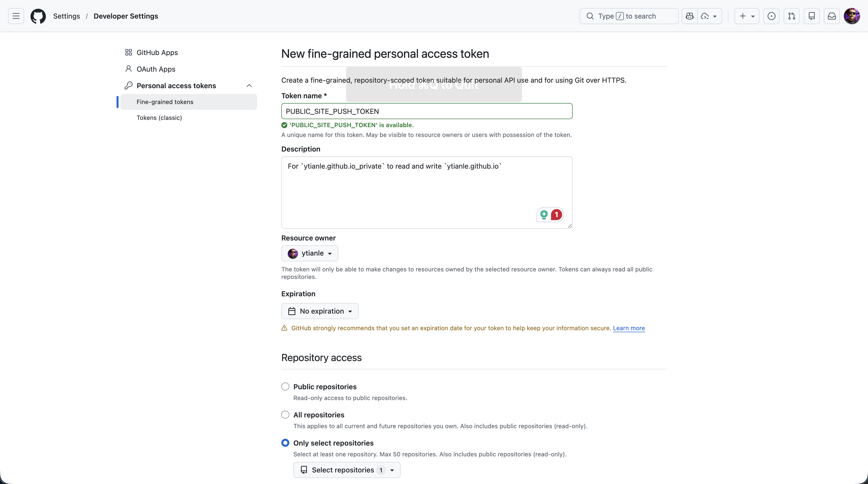Open the No expiration dropdown

point(320,311)
